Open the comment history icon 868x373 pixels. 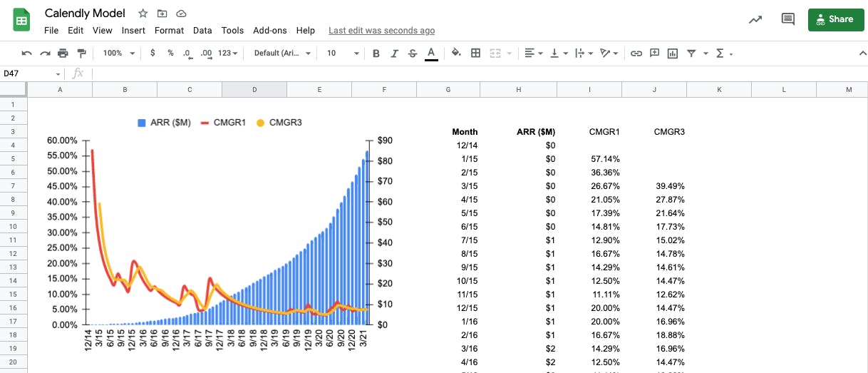click(788, 19)
